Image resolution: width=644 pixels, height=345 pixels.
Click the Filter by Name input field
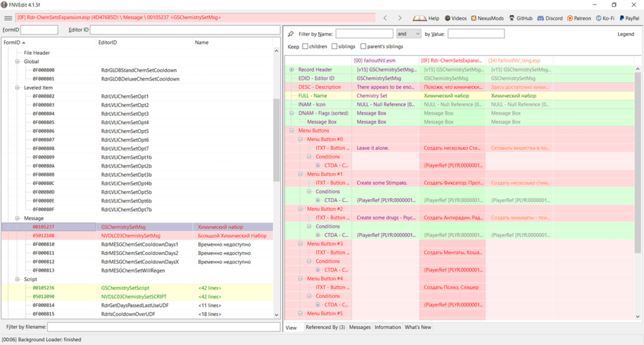(x=365, y=33)
